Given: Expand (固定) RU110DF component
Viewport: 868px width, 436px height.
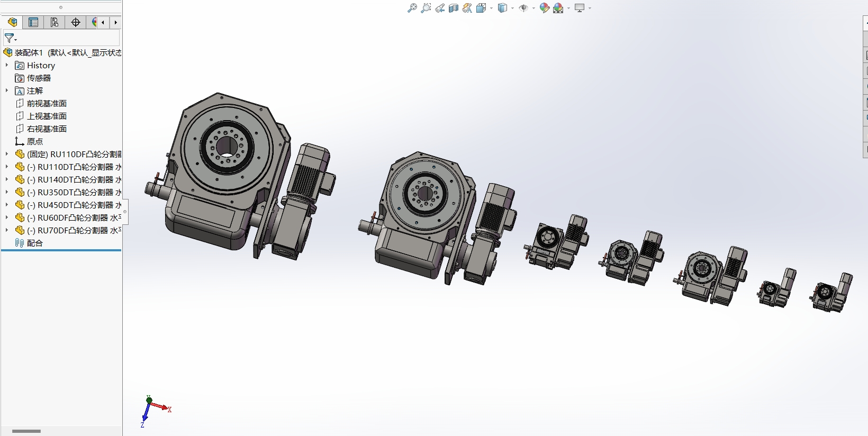Looking at the screenshot, I should [7, 154].
